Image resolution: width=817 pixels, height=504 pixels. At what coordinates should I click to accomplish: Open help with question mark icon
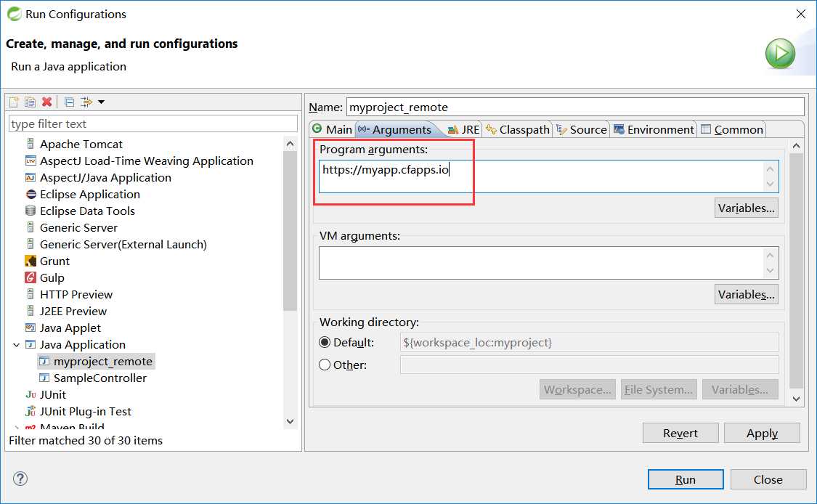click(20, 479)
